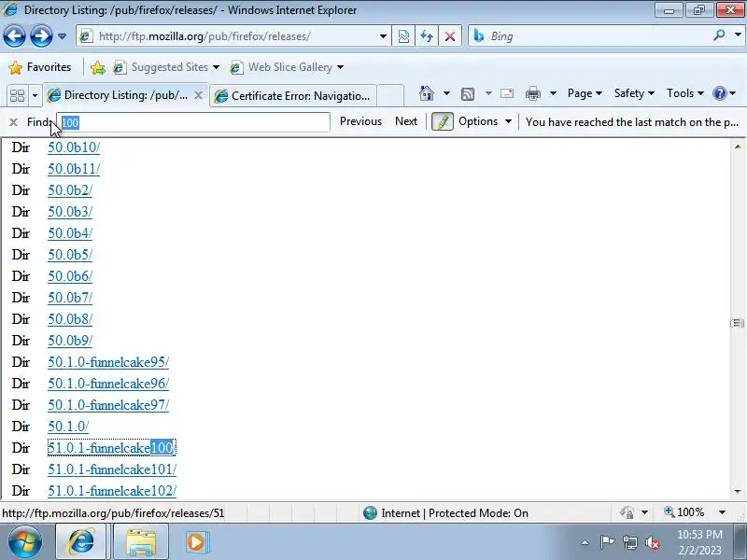
Task: Click the vertical scrollbar thumb
Action: point(738,323)
